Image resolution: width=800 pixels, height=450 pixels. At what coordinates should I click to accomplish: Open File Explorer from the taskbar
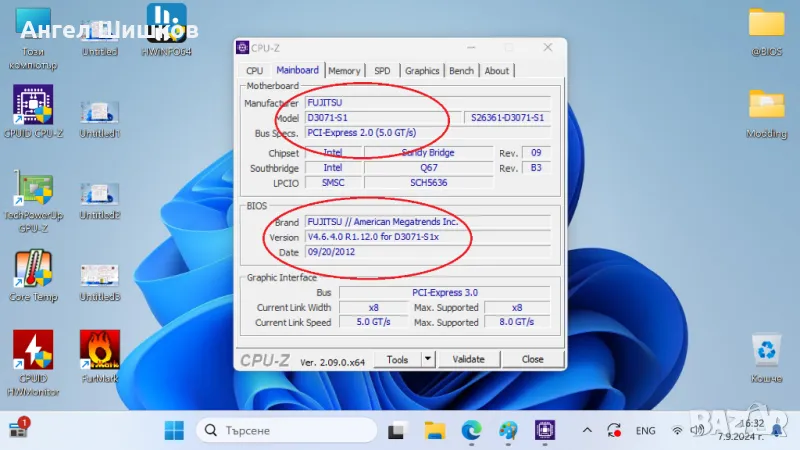pos(434,430)
